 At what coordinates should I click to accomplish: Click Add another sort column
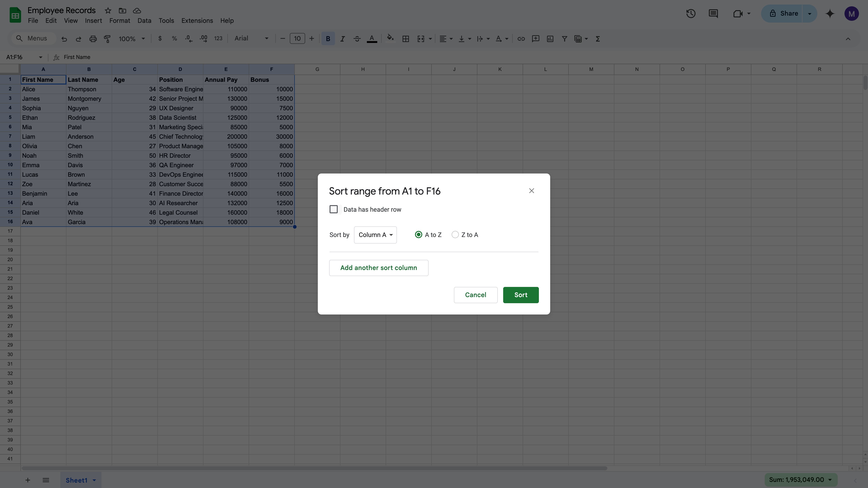(x=378, y=268)
